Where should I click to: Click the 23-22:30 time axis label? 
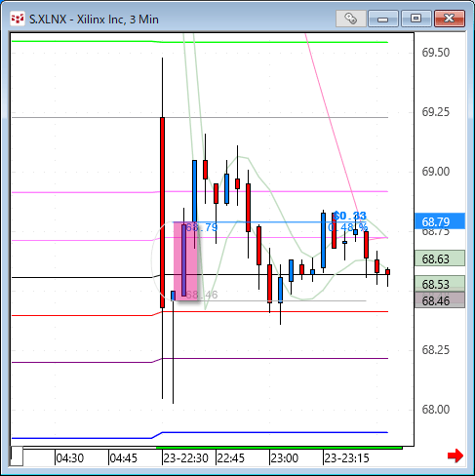[185, 457]
